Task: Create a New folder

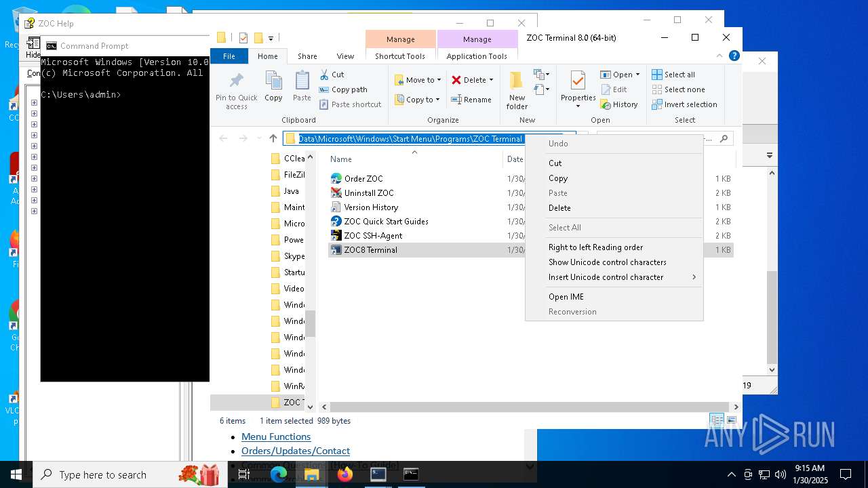Action: [x=517, y=90]
